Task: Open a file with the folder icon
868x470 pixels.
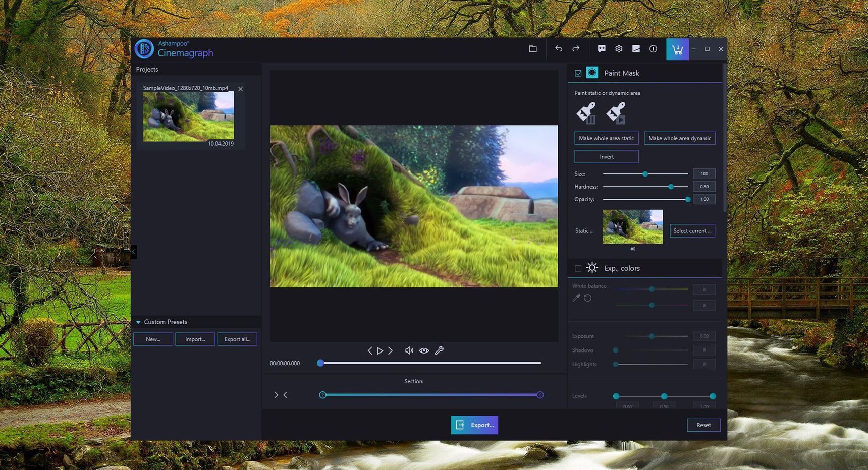Action: pos(532,49)
